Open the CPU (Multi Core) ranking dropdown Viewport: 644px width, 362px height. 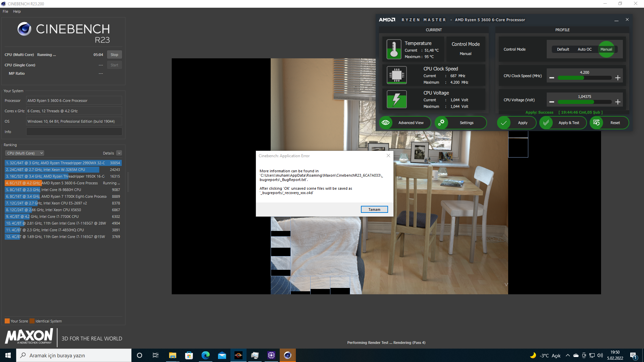click(25, 153)
